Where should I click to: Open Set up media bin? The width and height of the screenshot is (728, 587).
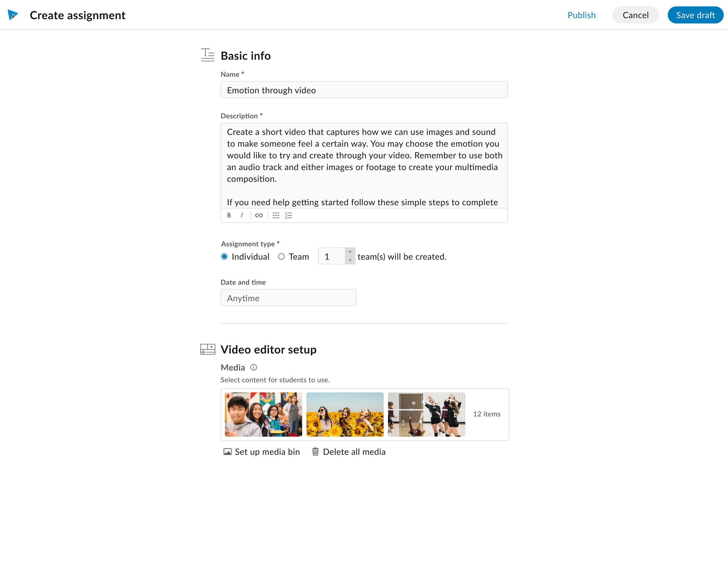point(262,452)
